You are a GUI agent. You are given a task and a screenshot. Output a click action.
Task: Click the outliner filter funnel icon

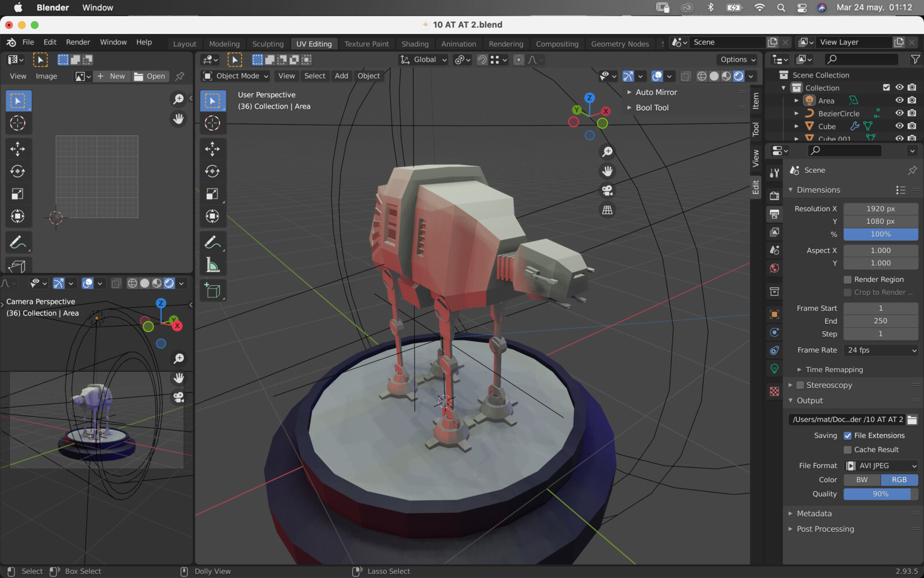(915, 59)
